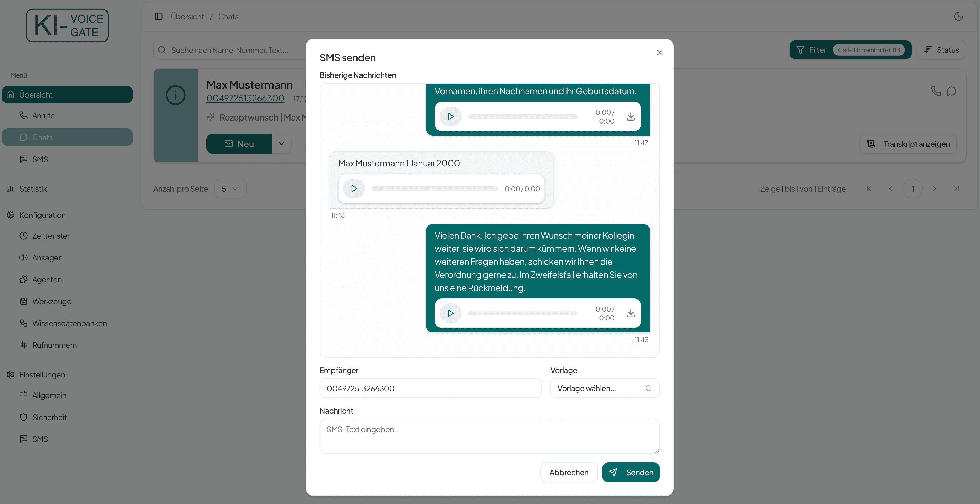The height and width of the screenshot is (504, 980).
Task: Open the Statistik section
Action: 33,189
